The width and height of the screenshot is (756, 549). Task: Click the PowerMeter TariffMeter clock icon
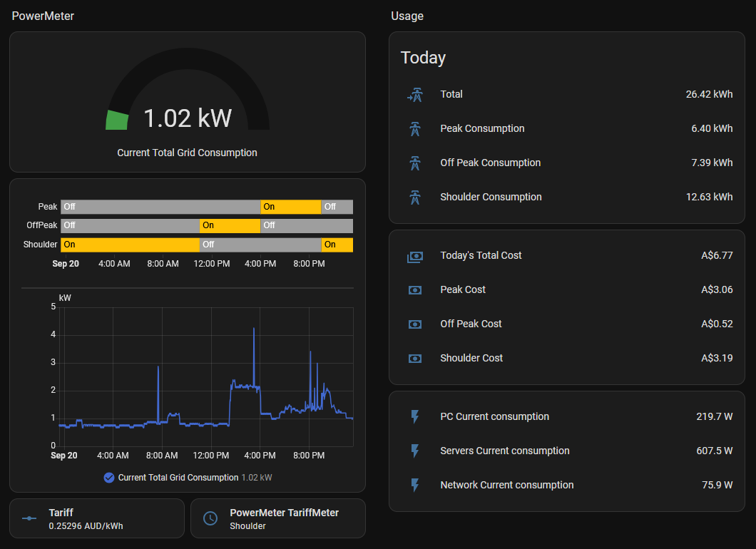click(210, 518)
